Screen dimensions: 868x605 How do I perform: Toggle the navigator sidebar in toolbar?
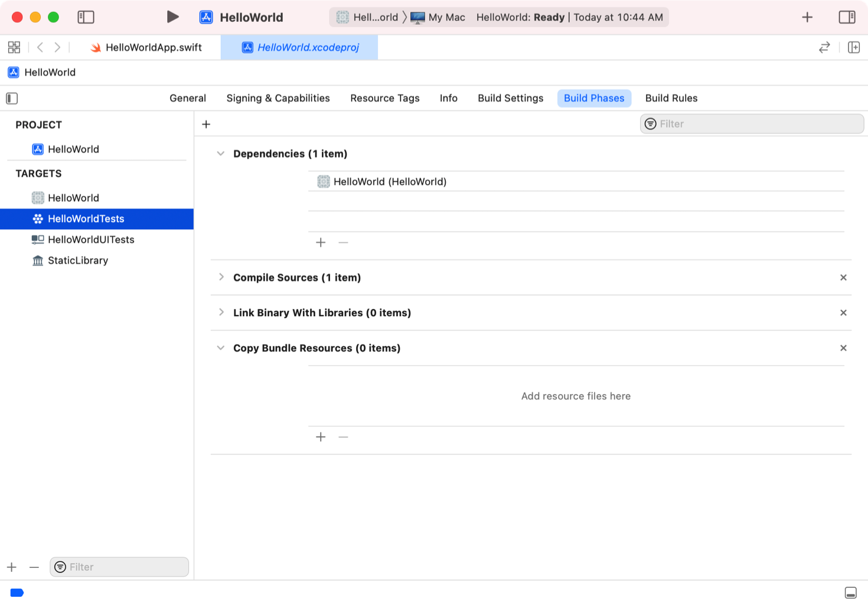pos(86,17)
